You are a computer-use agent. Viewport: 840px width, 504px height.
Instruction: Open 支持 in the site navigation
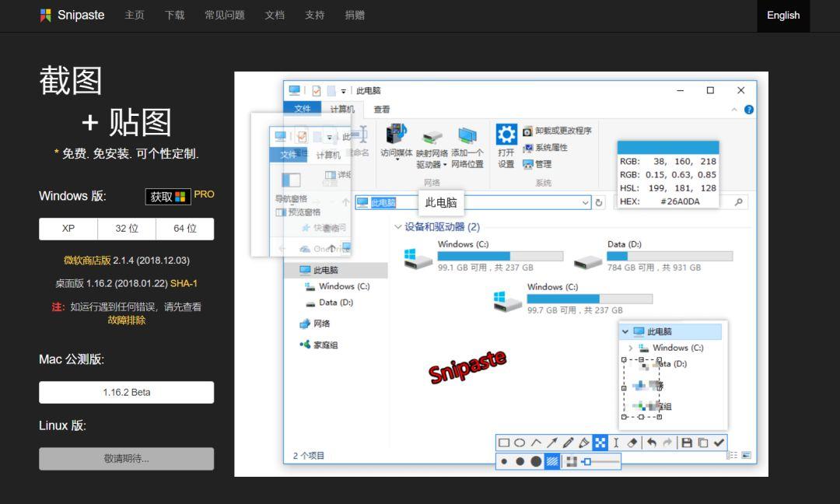(x=314, y=15)
